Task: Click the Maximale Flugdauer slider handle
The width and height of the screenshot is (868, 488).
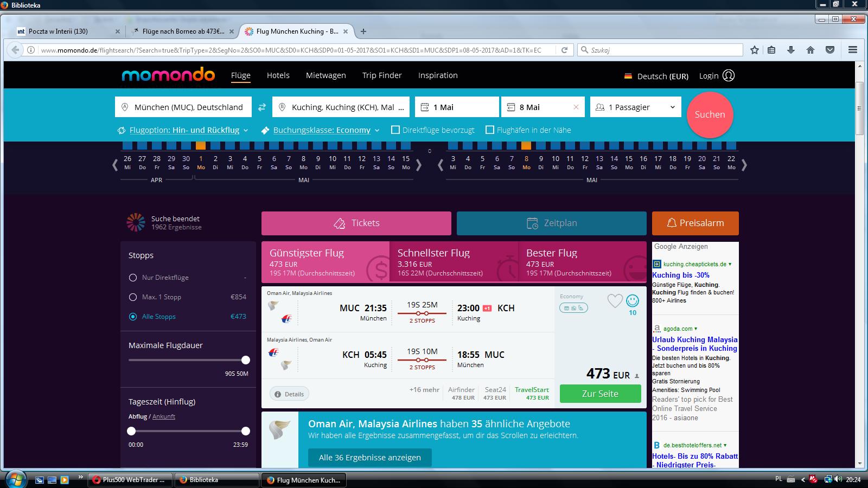Action: point(246,360)
